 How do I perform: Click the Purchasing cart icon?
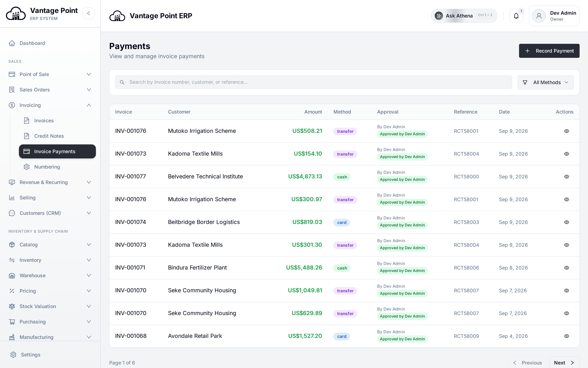(12, 322)
